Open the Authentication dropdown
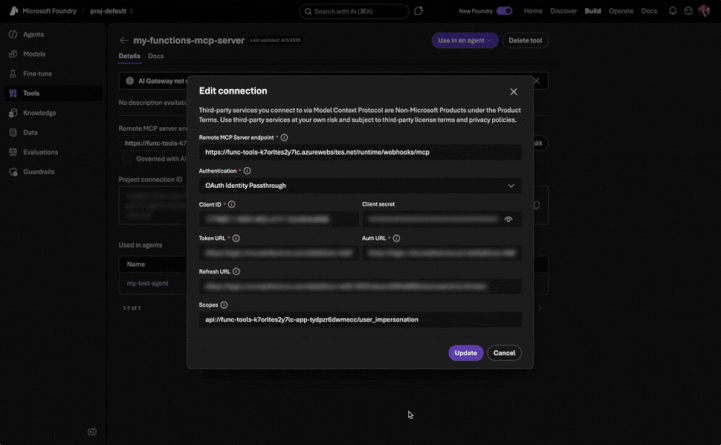Screen dimensions: 721x445 coord(360,186)
